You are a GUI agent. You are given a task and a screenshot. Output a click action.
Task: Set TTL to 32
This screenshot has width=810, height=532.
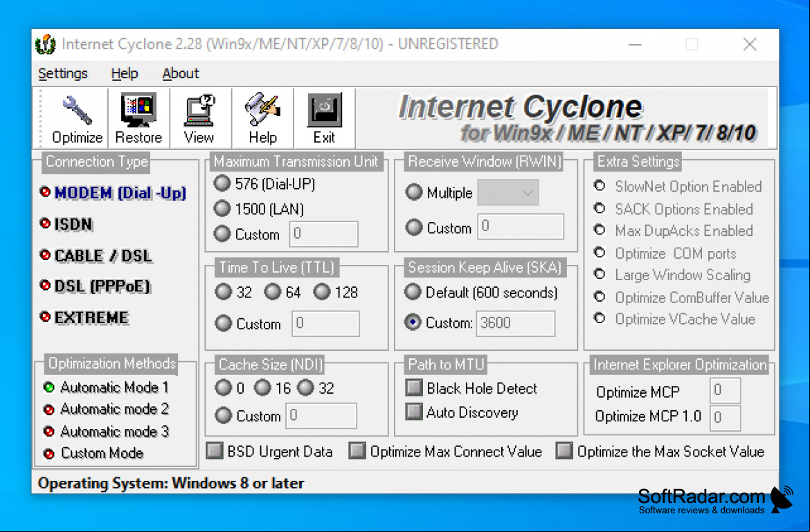(233, 292)
